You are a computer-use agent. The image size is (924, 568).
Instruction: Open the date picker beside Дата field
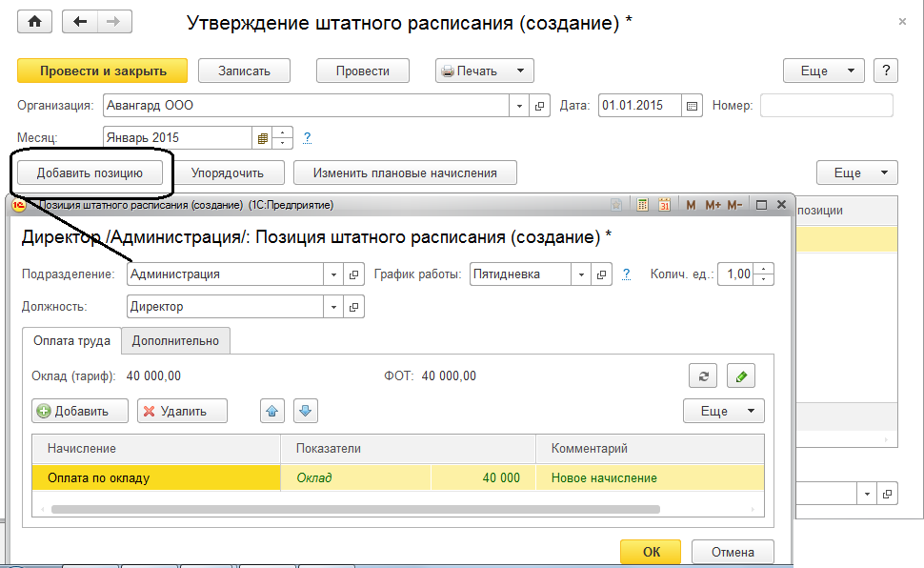coord(693,106)
